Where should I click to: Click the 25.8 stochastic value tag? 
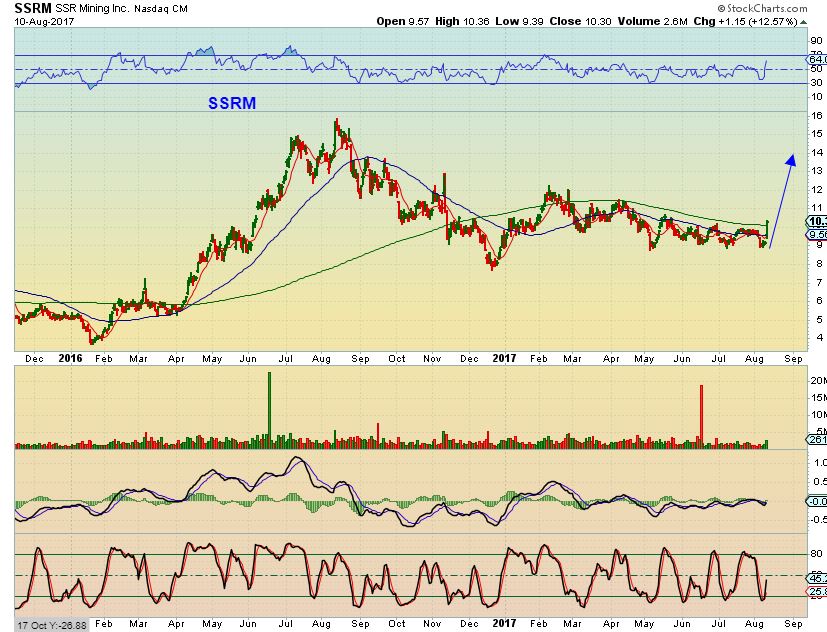point(817,592)
